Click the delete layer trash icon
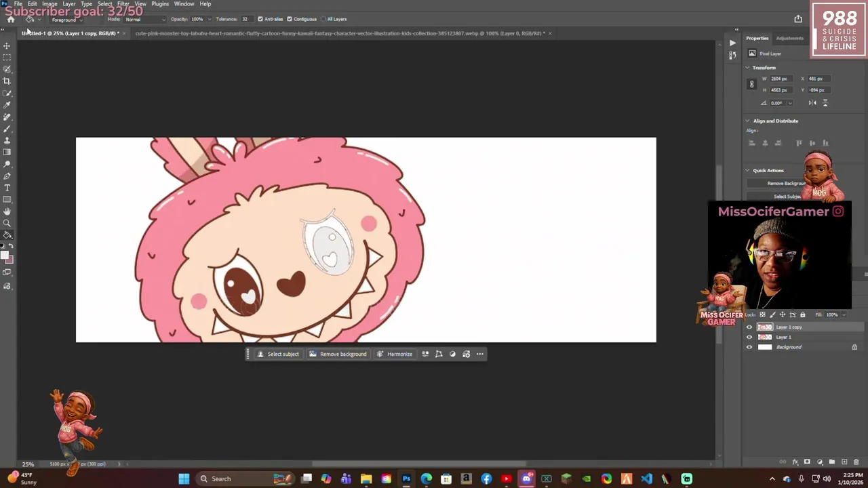The width and height of the screenshot is (868, 488). [x=856, y=462]
